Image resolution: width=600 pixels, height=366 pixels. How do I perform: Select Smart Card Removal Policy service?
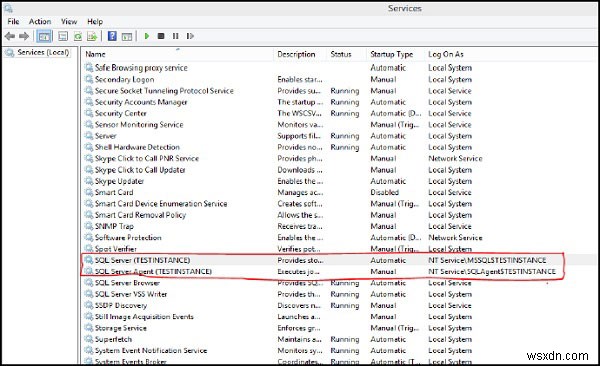140,215
